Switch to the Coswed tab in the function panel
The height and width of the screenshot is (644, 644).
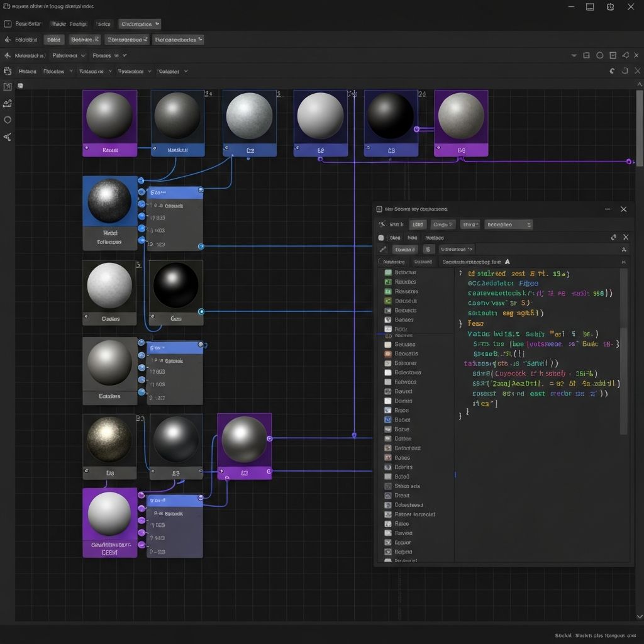click(x=424, y=262)
